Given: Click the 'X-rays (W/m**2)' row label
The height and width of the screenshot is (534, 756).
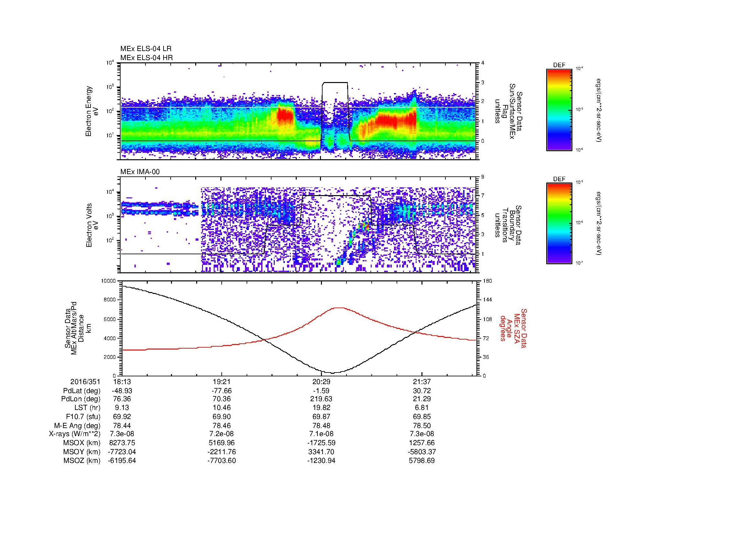Looking at the screenshot, I should point(74,434).
